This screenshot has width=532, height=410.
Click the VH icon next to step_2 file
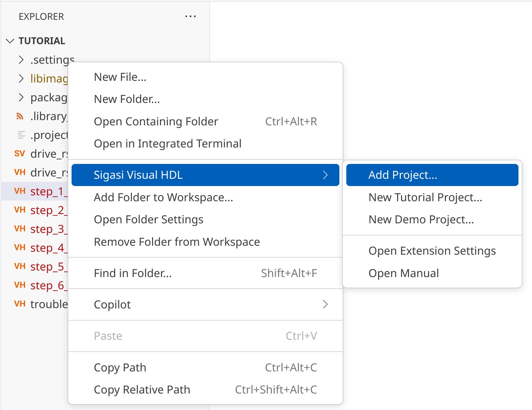[x=20, y=210]
